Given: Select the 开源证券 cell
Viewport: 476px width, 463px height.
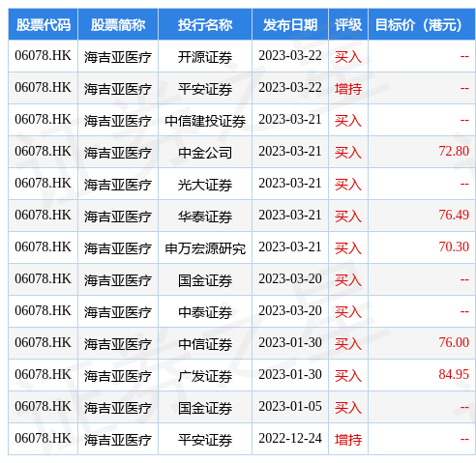Looking at the screenshot, I should [x=205, y=57].
